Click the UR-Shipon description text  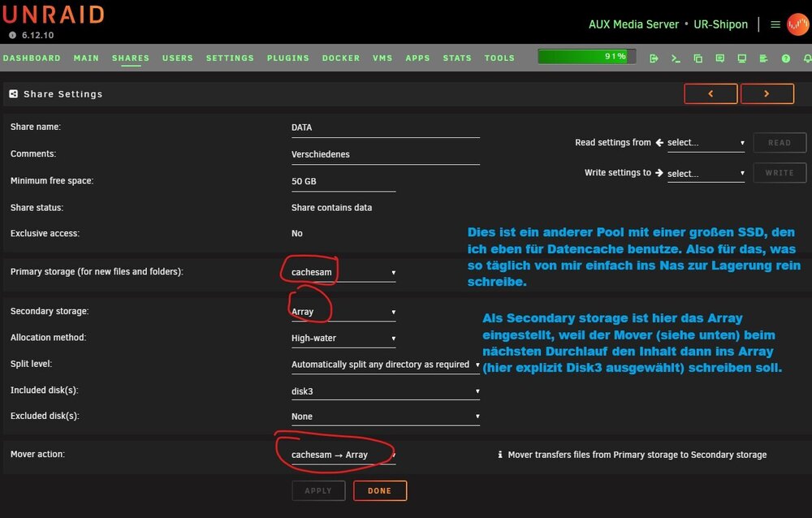point(720,24)
